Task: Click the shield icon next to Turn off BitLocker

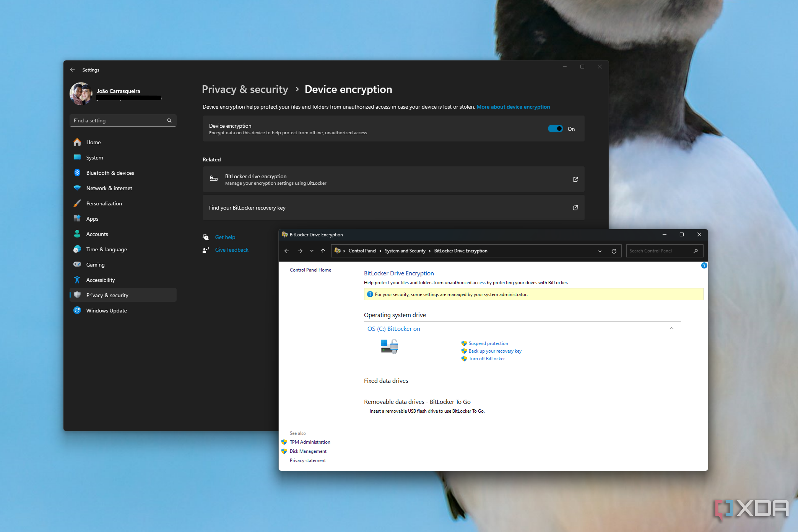Action: pos(463,359)
